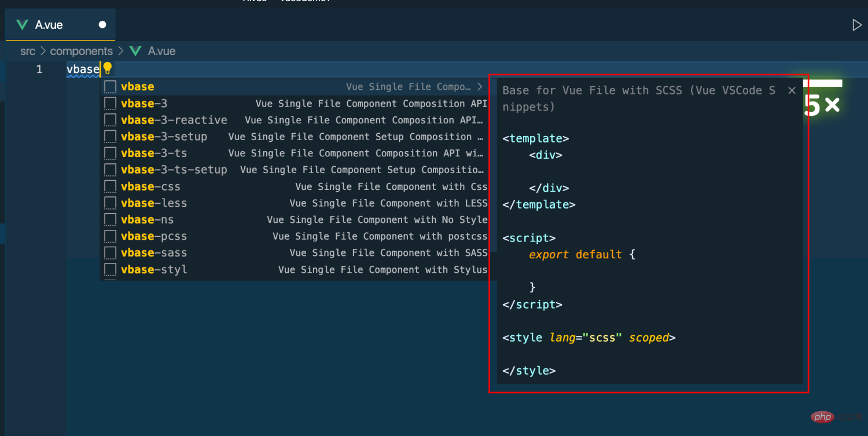Click line number 1 in the gutter
Viewport: 868px width, 436px height.
click(39, 69)
